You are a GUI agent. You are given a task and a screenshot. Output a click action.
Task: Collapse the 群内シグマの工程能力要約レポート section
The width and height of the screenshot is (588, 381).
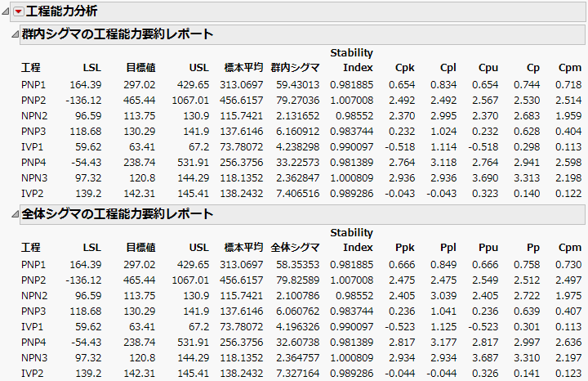click(x=14, y=34)
